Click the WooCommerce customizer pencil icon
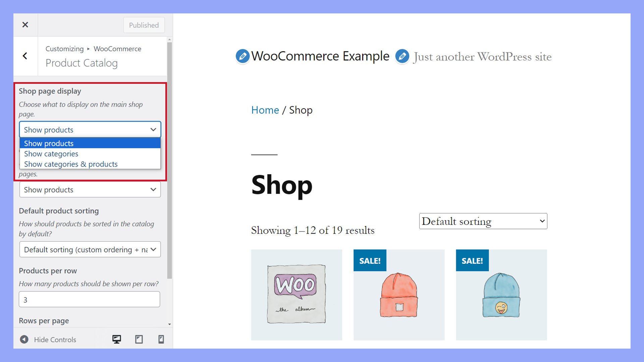 (x=243, y=56)
